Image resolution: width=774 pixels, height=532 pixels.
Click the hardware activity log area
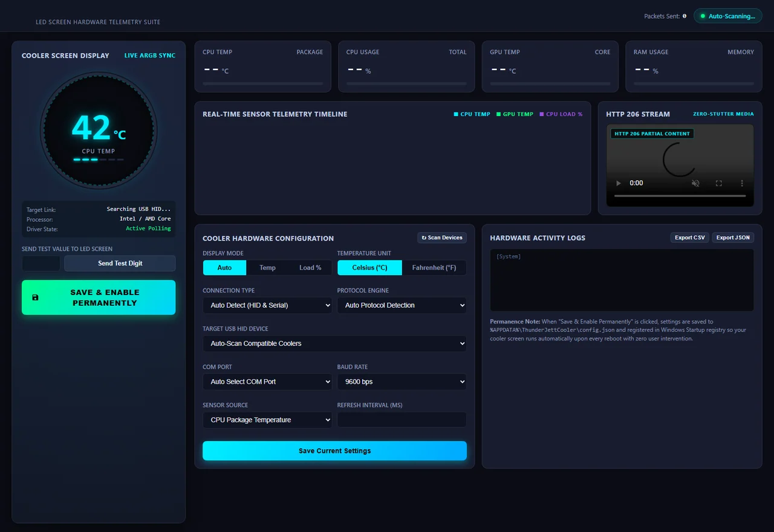622,280
